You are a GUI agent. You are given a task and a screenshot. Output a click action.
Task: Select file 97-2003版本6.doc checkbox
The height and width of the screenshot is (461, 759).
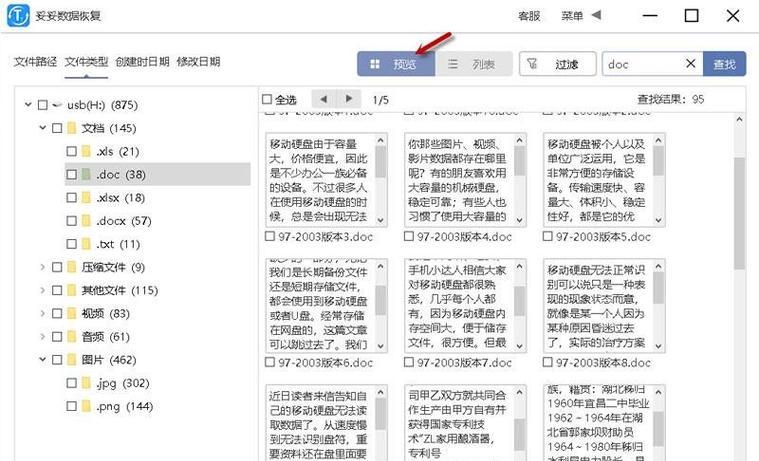(270, 362)
